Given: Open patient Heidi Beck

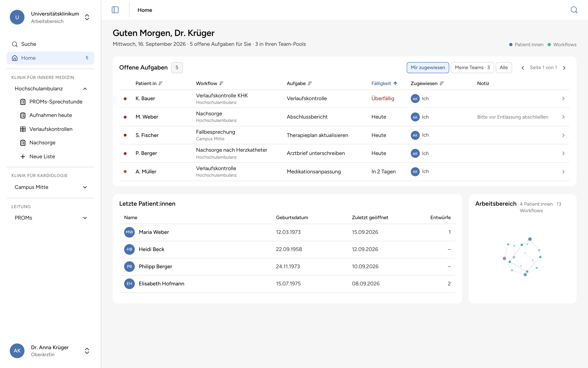Looking at the screenshot, I should [x=287, y=249].
